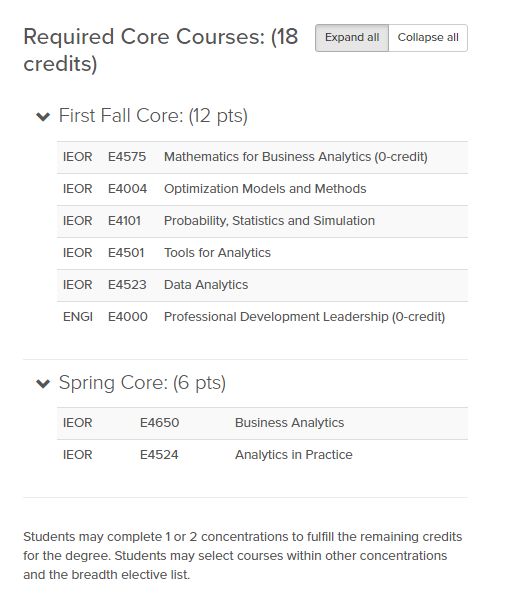Collapse the Spring Core chevron

43,383
